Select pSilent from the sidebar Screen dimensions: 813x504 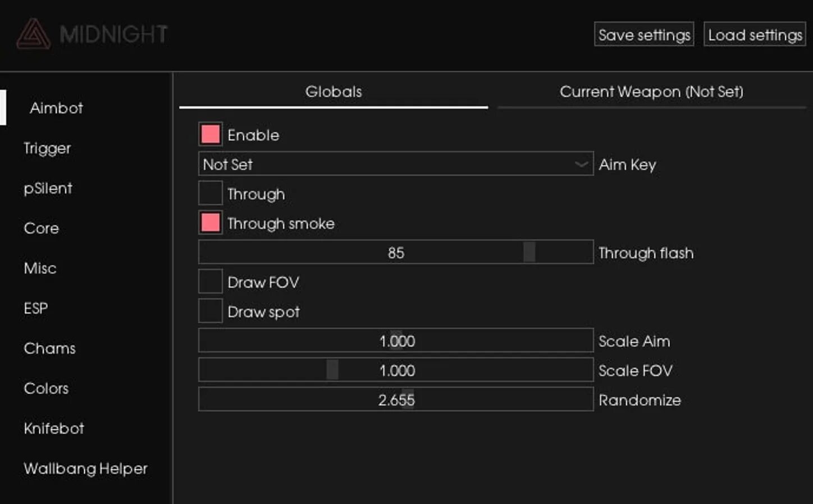[x=48, y=188]
